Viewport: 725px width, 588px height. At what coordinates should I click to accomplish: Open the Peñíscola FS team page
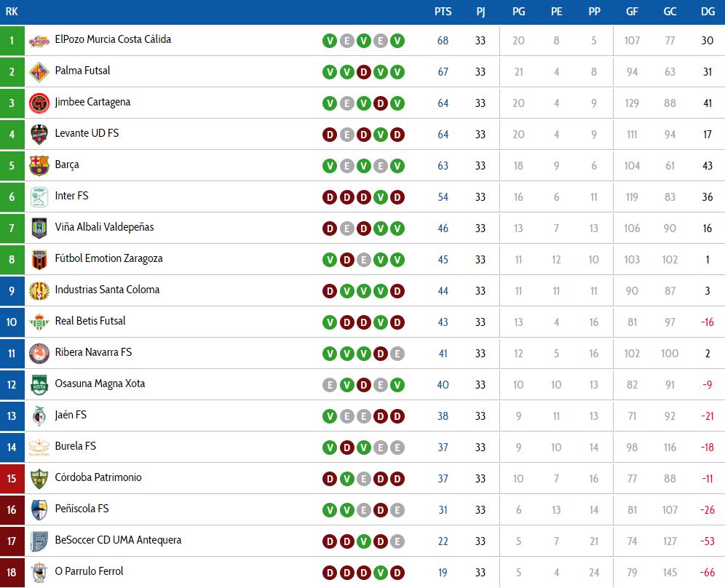[82, 509]
